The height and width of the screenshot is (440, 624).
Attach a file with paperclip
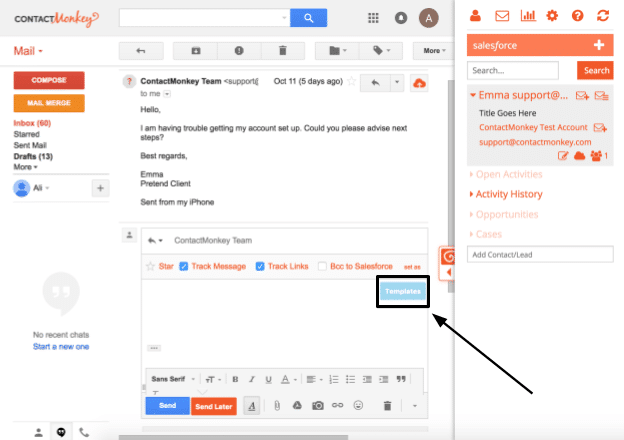point(277,406)
